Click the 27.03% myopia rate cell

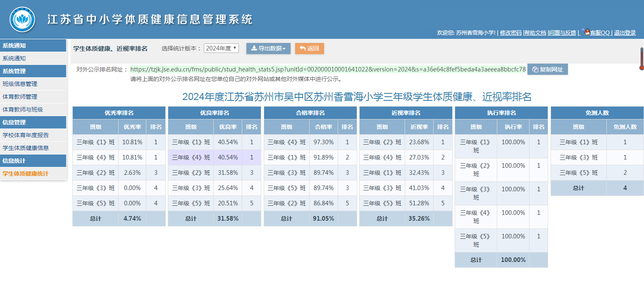pos(419,157)
